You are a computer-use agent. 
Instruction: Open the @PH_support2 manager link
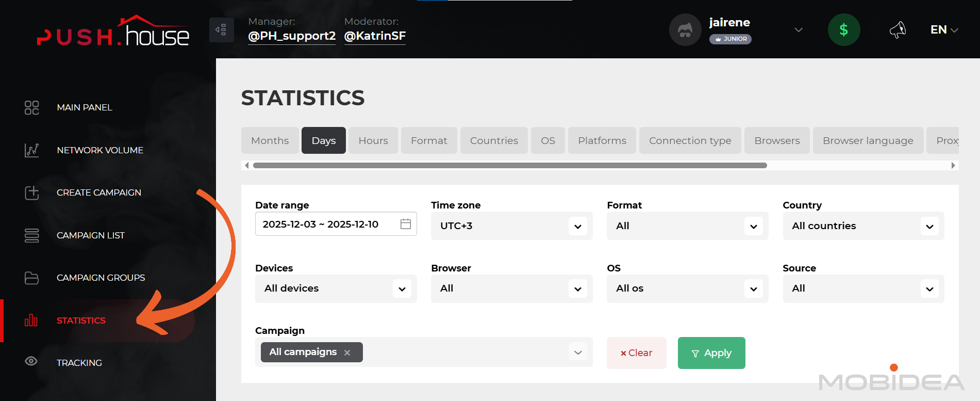[292, 36]
